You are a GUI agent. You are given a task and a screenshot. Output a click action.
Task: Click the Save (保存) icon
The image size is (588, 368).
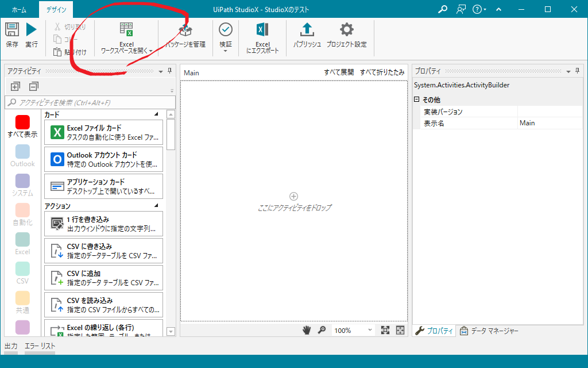pos(11,30)
